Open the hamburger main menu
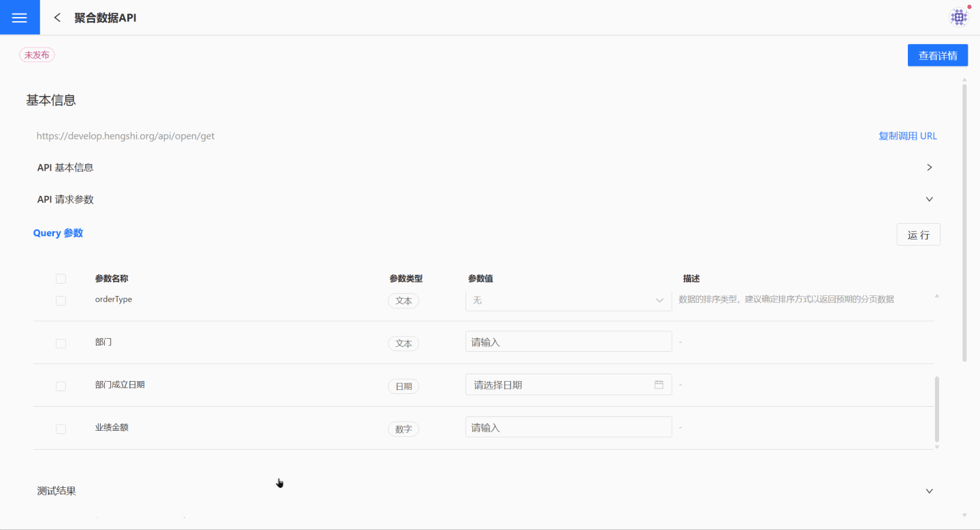 click(20, 18)
